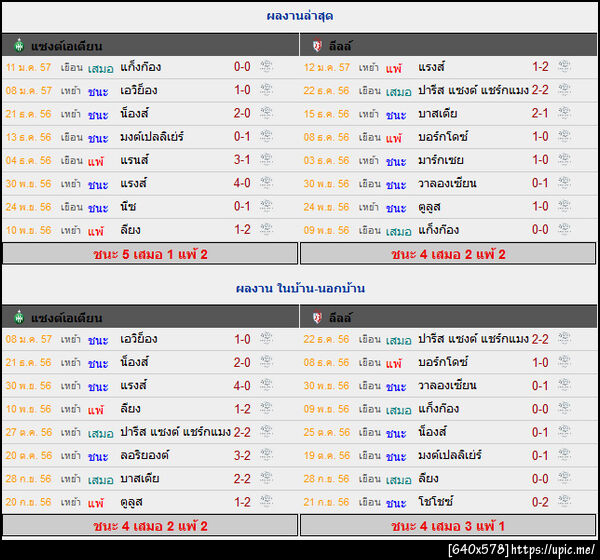Click the date 21 ก.ย. 56
Image resolution: width=600 pixels, height=560 pixels.
pos(326,502)
